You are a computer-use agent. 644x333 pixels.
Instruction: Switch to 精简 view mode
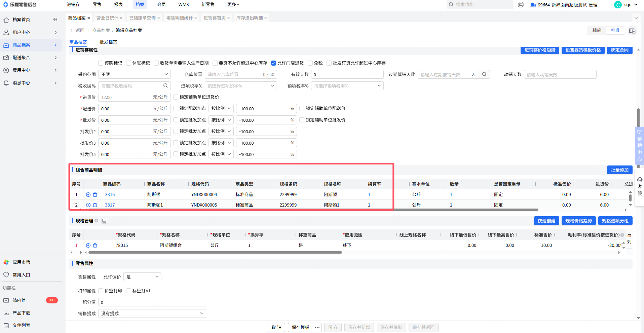597,31
